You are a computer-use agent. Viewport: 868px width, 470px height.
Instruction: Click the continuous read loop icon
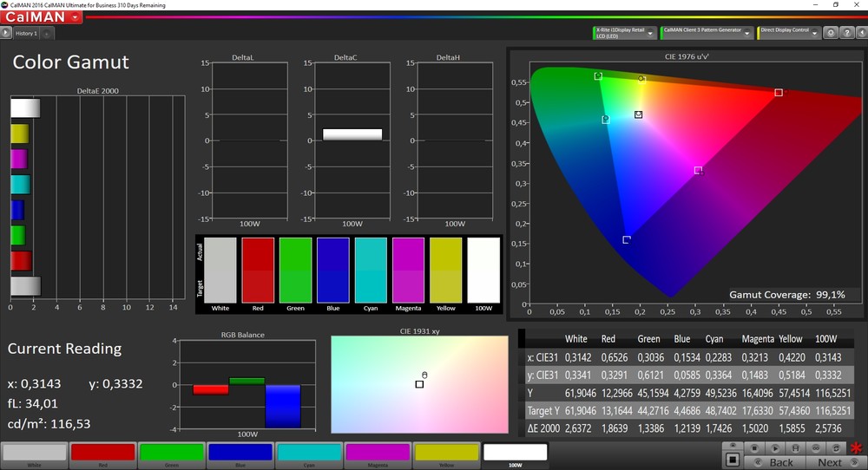pos(816,448)
